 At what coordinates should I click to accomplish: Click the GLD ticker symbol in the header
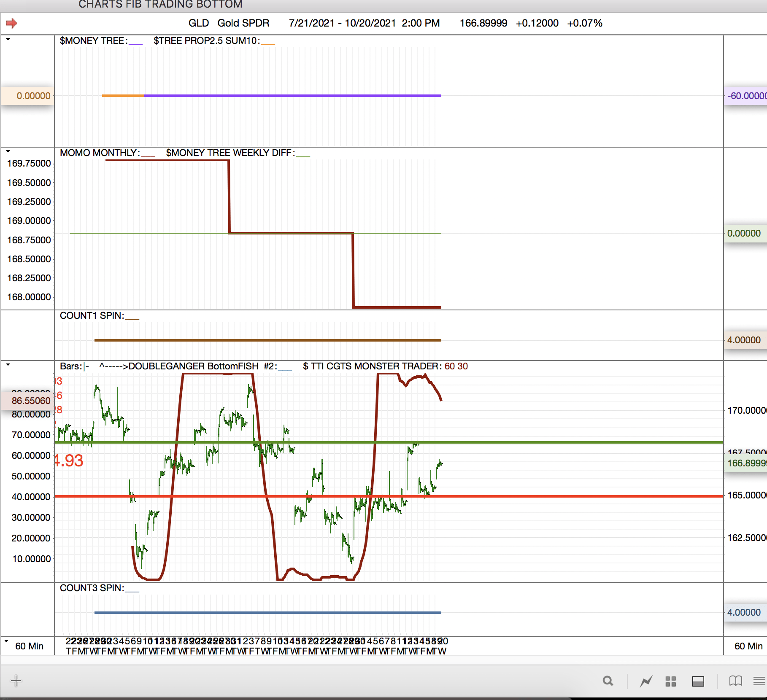pos(198,23)
